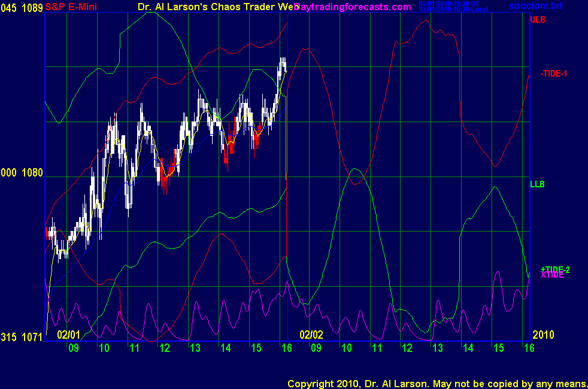Click the 02/02 date label
The width and height of the screenshot is (588, 389).
click(x=311, y=335)
